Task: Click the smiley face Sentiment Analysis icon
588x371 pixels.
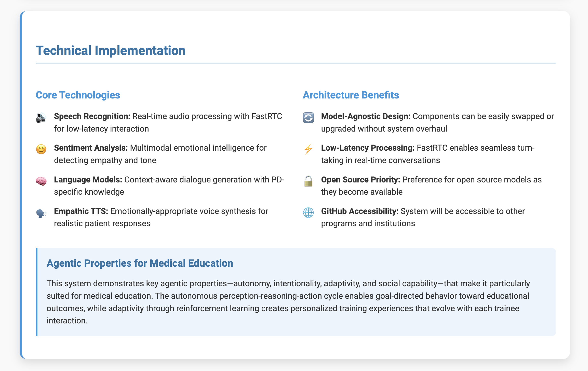Action: [x=41, y=149]
